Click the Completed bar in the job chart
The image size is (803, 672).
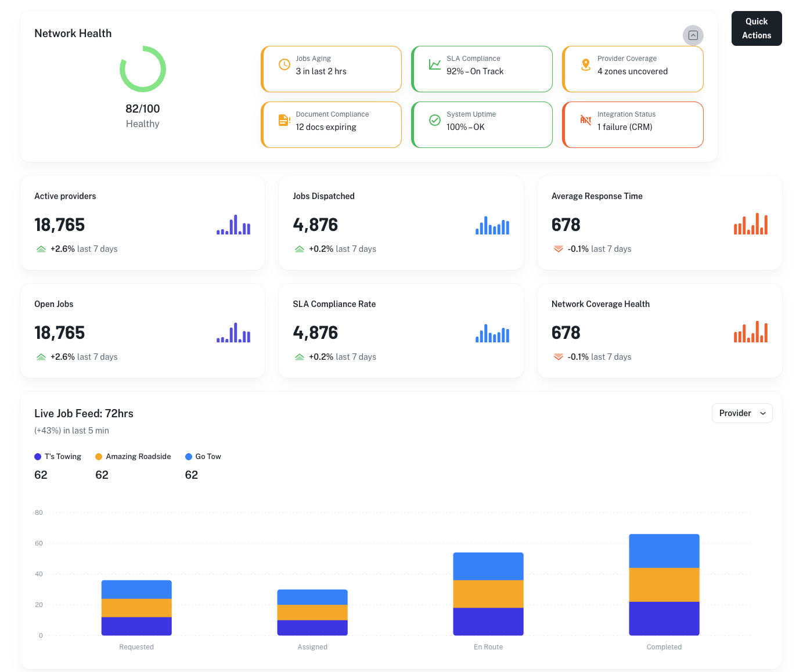[x=664, y=584]
